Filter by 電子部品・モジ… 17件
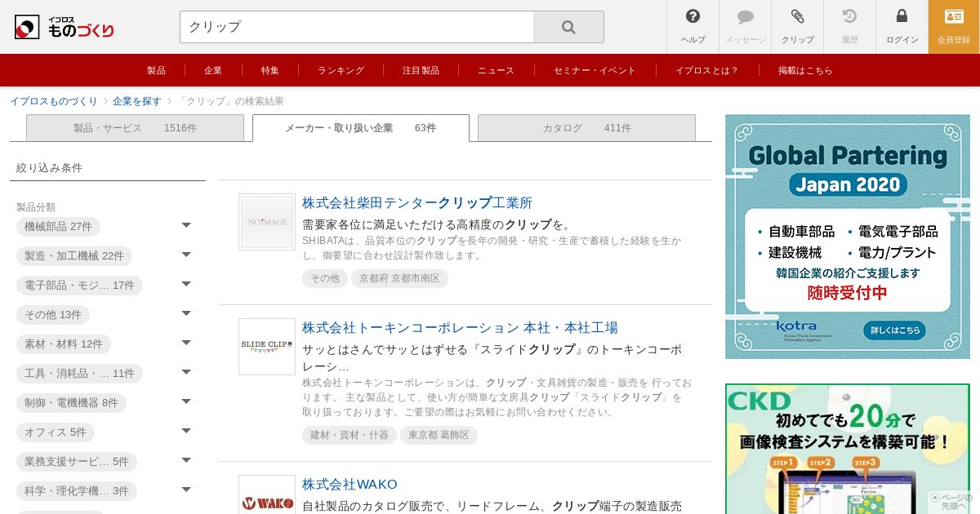 tap(79, 286)
